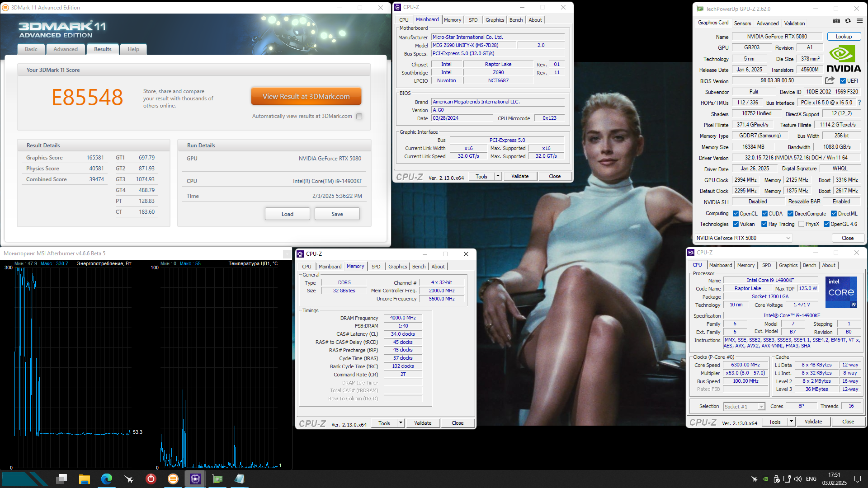Viewport: 868px width, 488px height.
Task: Click the Bus Interface question mark in GPU-Z
Action: 859,103
